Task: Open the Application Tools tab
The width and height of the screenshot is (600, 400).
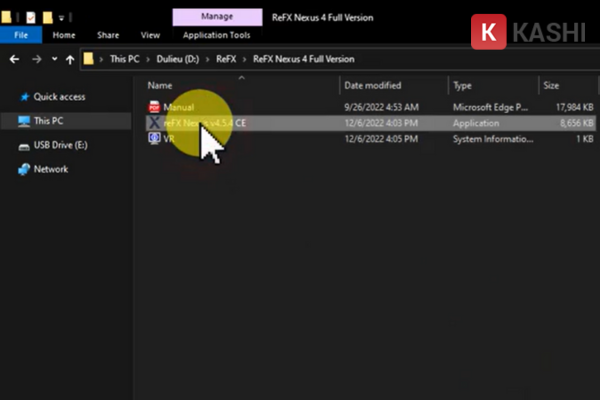Action: 217,35
